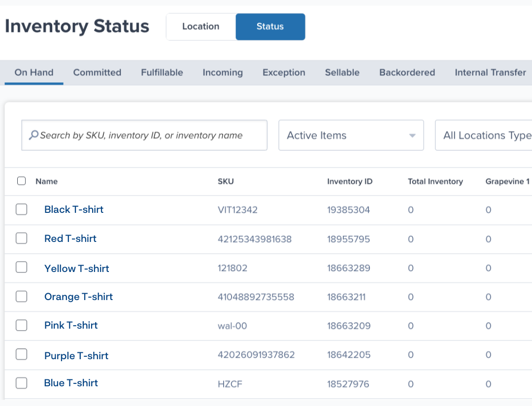Check the Black T-shirt row checkbox
This screenshot has height=406, width=532.
point(21,210)
